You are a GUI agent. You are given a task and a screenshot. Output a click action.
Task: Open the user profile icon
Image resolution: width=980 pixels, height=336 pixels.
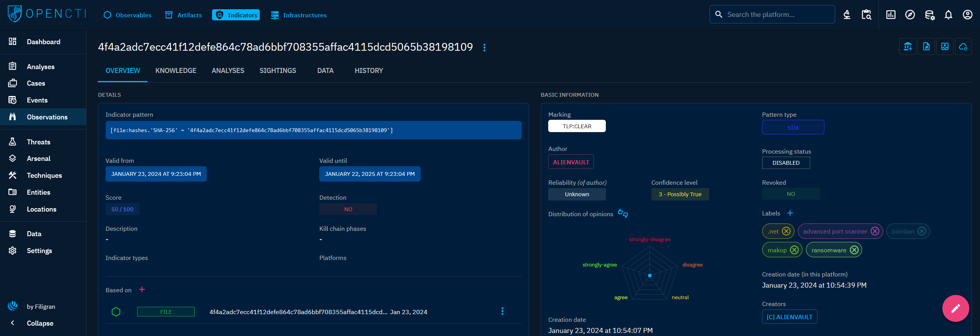click(x=967, y=15)
